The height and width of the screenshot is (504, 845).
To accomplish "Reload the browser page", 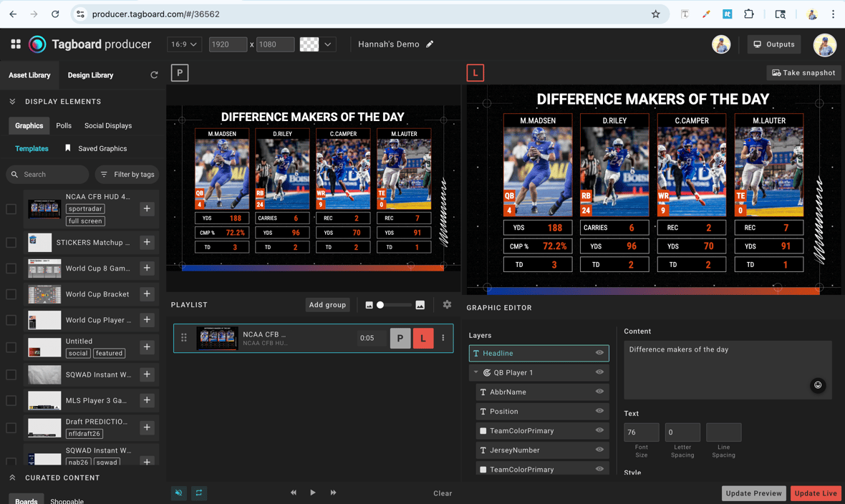I will (55, 14).
